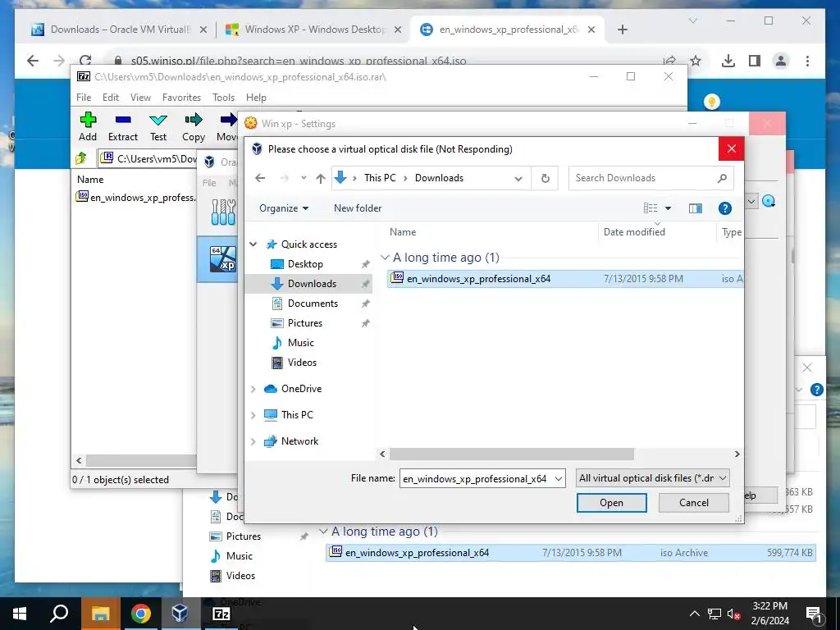This screenshot has width=840, height=630.
Task: Click the 7-Zip Copy toolbar icon
Action: 194,120
